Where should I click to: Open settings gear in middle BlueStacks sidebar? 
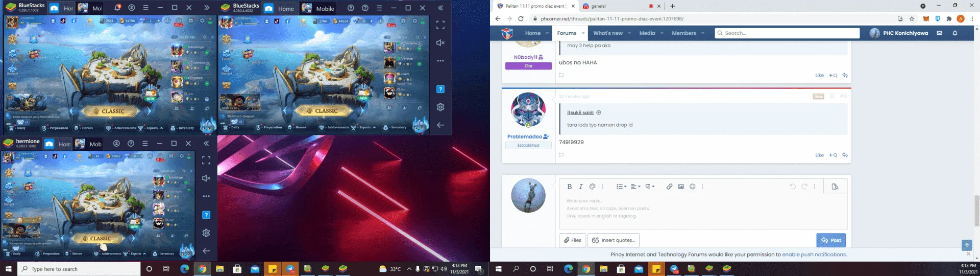point(440,107)
